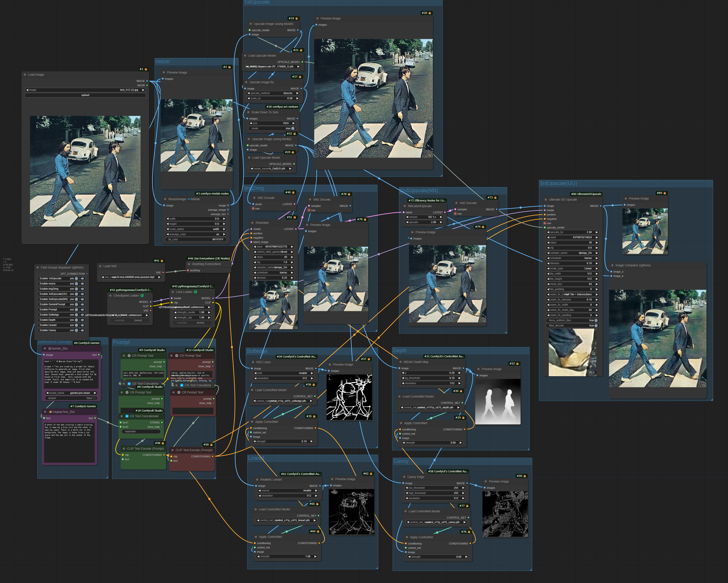
Task: Open scale_option dropdown in ResizeImage
Action: click(196, 229)
